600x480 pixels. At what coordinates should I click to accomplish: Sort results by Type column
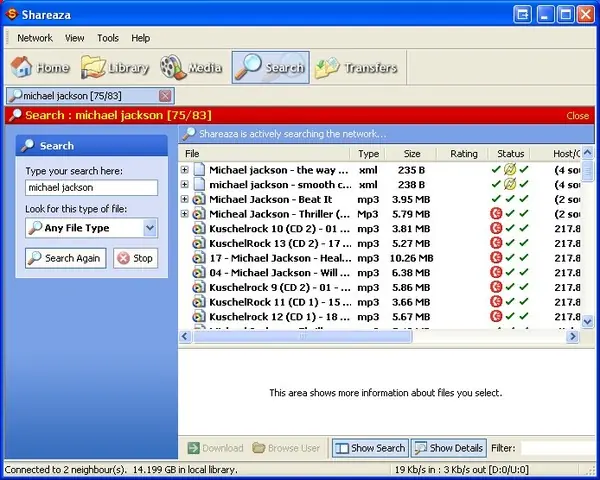368,154
